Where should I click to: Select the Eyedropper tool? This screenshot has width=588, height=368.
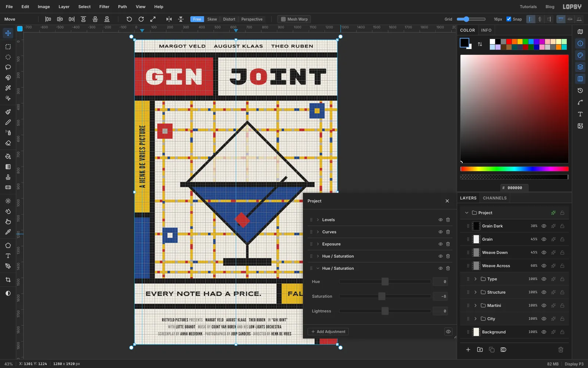[8, 232]
